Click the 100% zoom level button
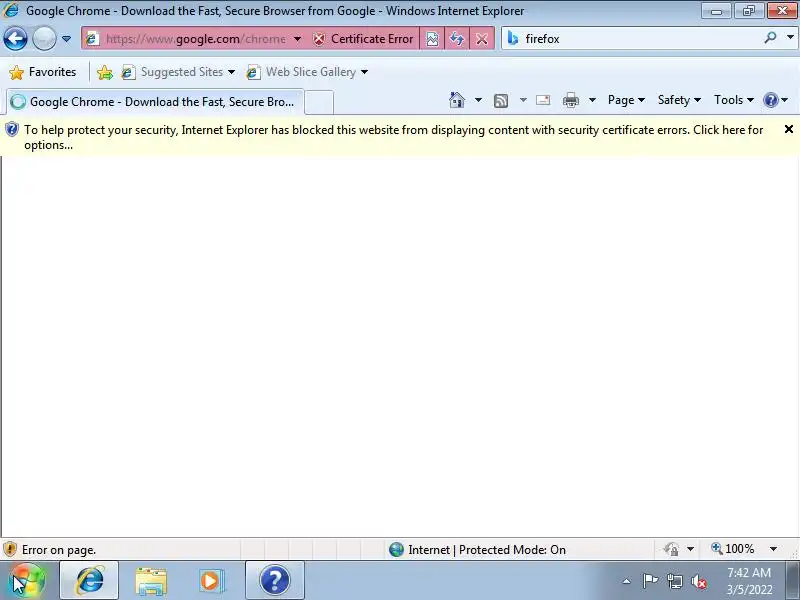This screenshot has height=600, width=800. pos(733,549)
